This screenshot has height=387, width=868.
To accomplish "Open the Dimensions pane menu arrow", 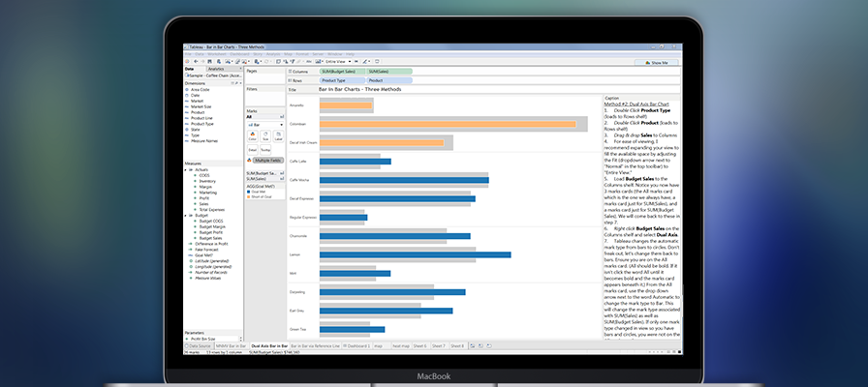I will point(240,83).
